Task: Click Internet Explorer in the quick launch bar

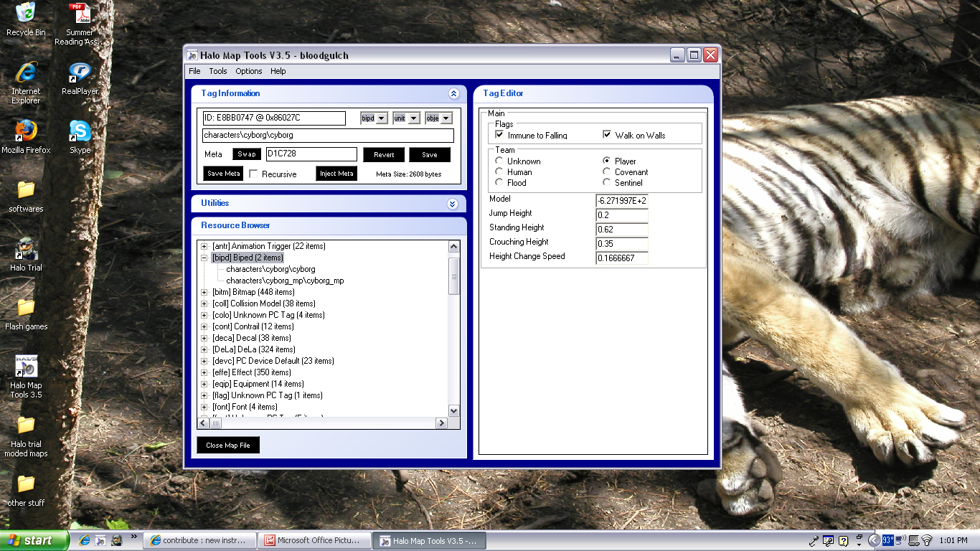Action: 85,540
